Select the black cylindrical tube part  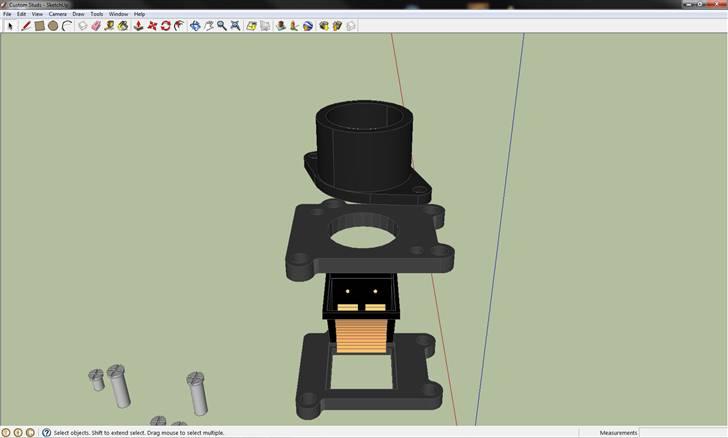(365, 145)
